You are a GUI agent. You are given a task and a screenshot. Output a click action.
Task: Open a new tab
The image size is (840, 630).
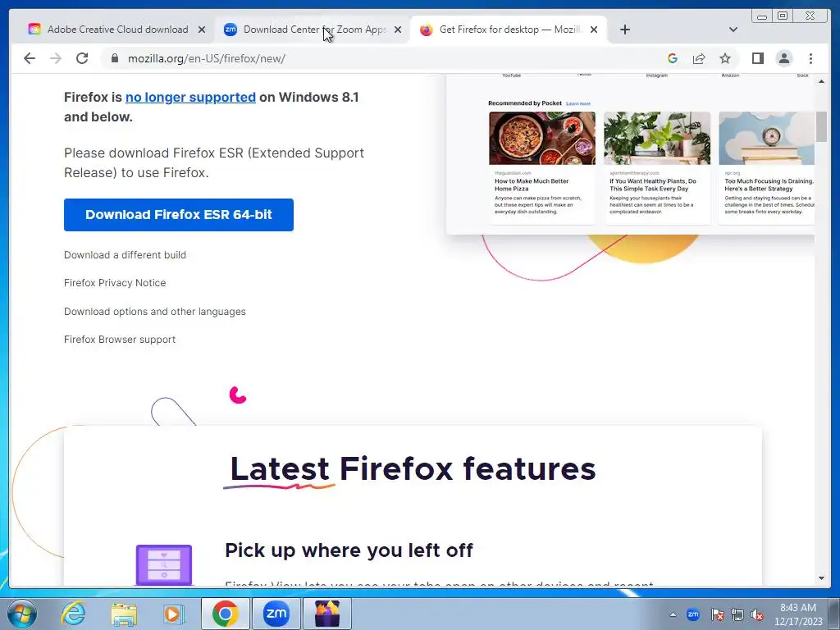tap(624, 30)
